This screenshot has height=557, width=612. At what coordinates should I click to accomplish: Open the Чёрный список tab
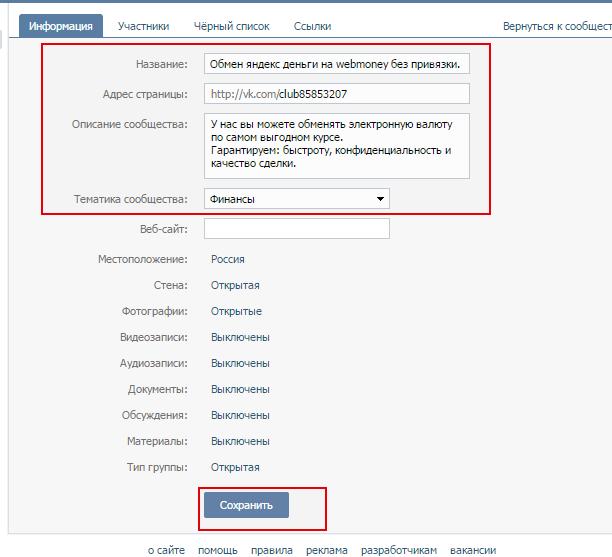coord(231,26)
